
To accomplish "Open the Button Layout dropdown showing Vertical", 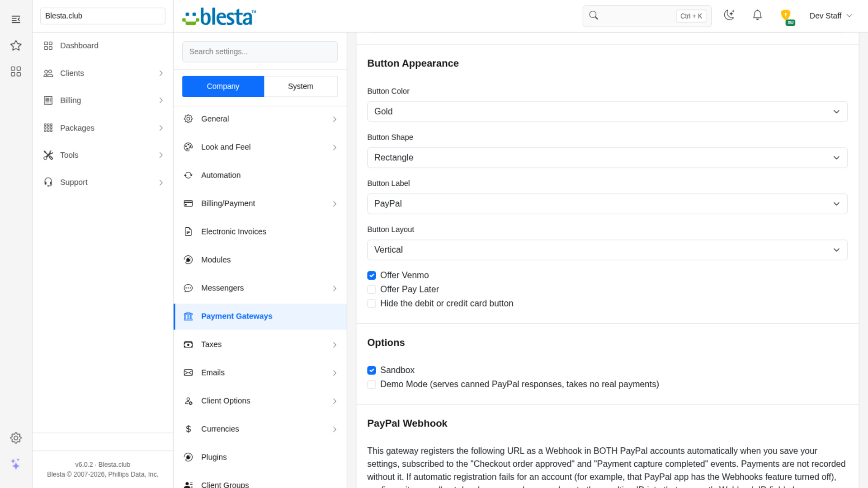I will (x=607, y=250).
